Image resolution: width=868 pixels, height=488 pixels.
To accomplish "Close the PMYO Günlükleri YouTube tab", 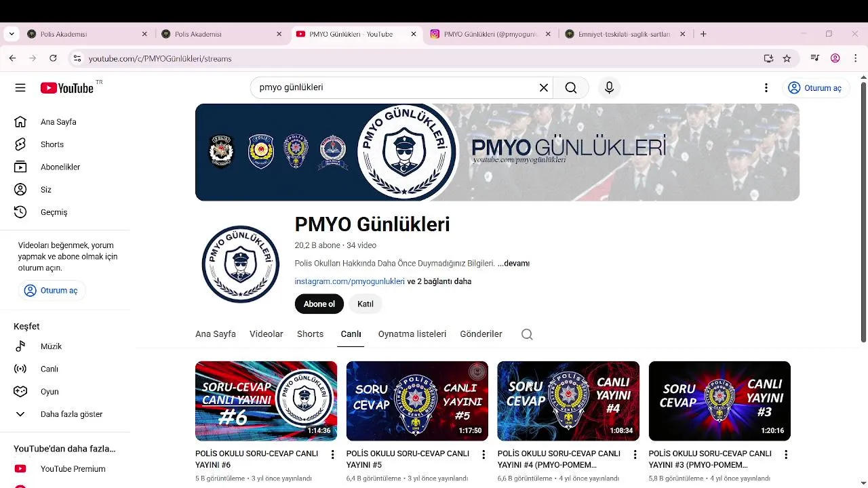I will click(x=414, y=34).
